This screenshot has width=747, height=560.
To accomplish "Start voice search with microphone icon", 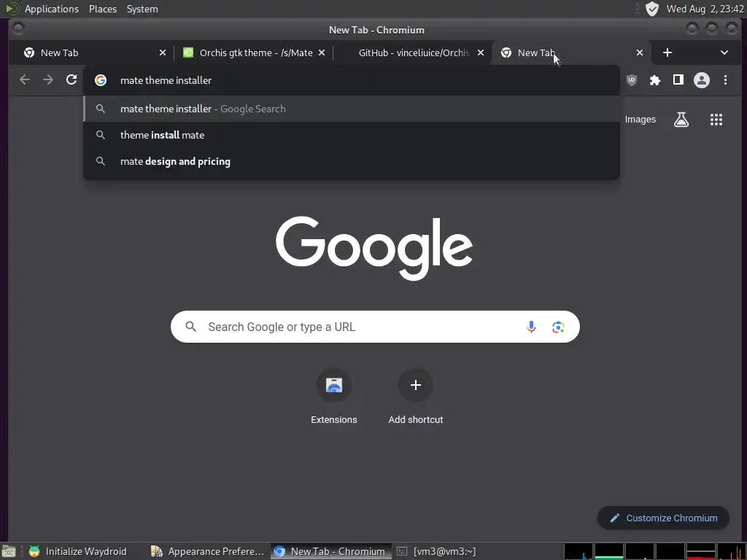I will pyautogui.click(x=531, y=327).
